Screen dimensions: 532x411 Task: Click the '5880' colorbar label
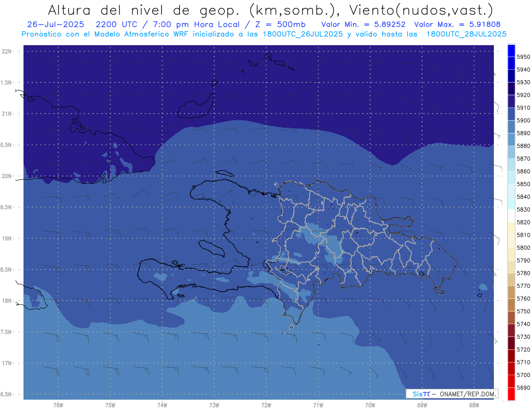click(524, 146)
